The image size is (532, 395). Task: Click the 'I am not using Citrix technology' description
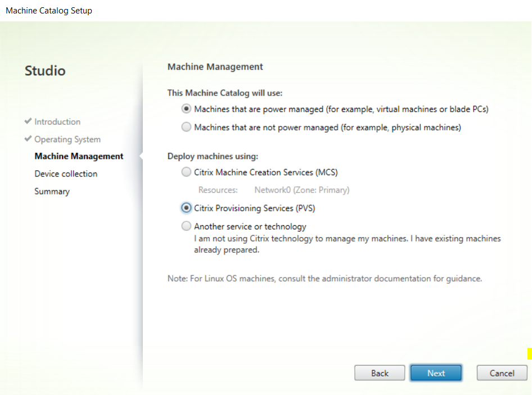pos(347,244)
